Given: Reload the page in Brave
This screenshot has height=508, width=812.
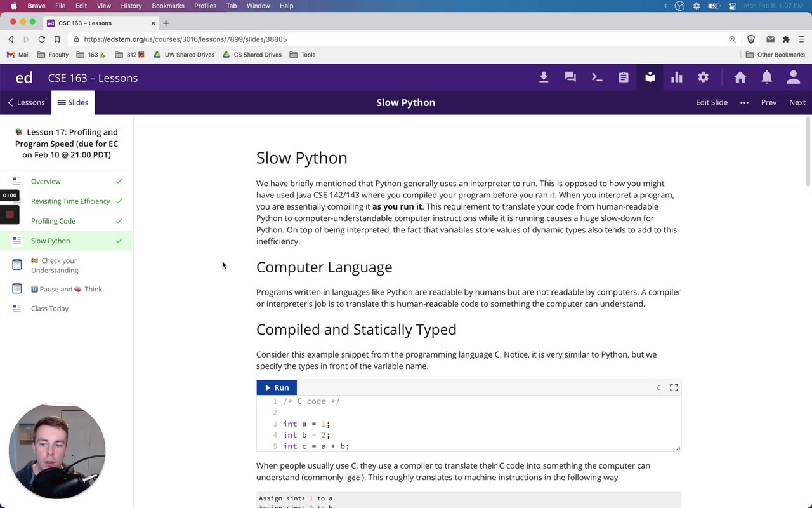Looking at the screenshot, I should 42,39.
